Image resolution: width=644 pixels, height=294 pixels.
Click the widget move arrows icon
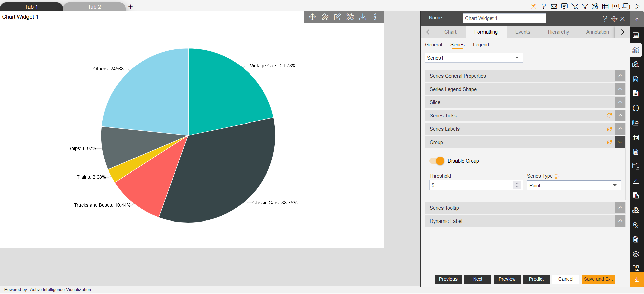(x=312, y=17)
